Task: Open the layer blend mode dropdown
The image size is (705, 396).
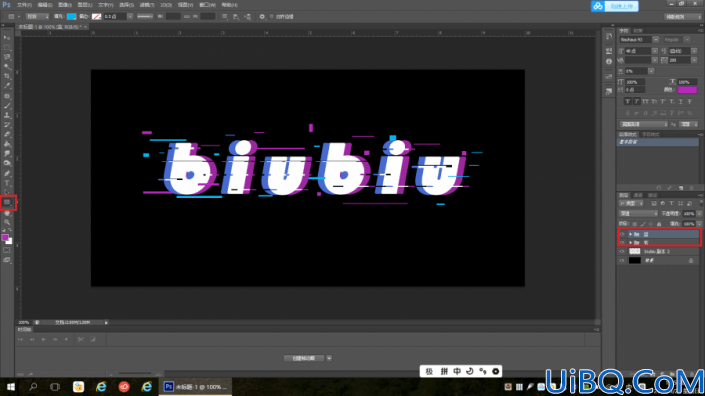Action: 638,214
